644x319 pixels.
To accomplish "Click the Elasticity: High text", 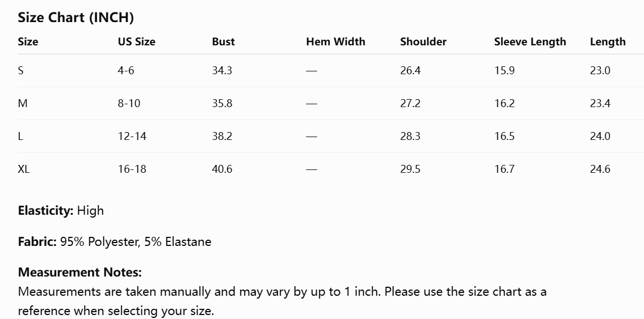I will click(61, 211).
